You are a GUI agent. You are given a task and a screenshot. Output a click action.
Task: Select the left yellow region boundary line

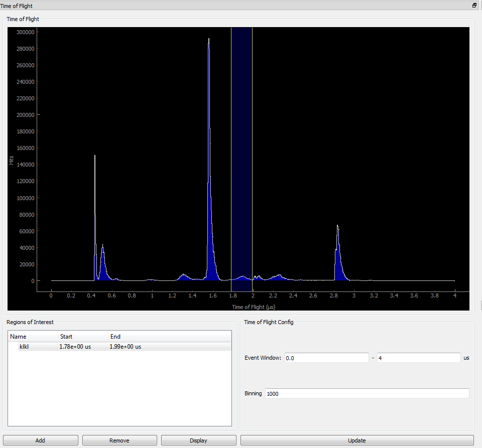231,151
